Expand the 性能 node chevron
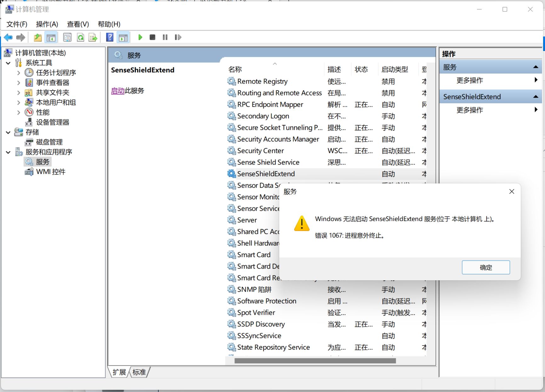Screen dimensions: 545x392 pyautogui.click(x=19, y=113)
